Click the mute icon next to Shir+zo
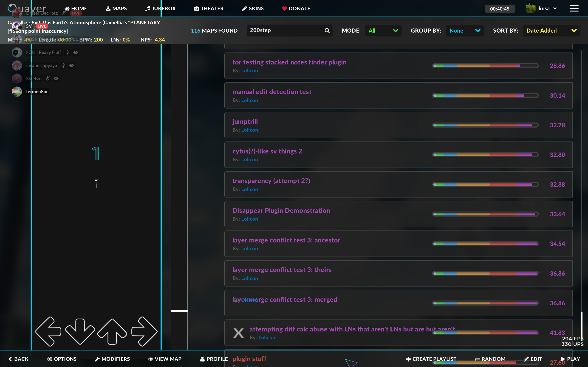The image size is (588, 367). 48,78
